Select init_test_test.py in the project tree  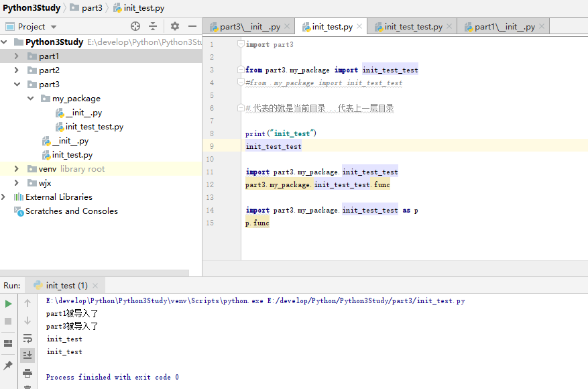click(94, 127)
